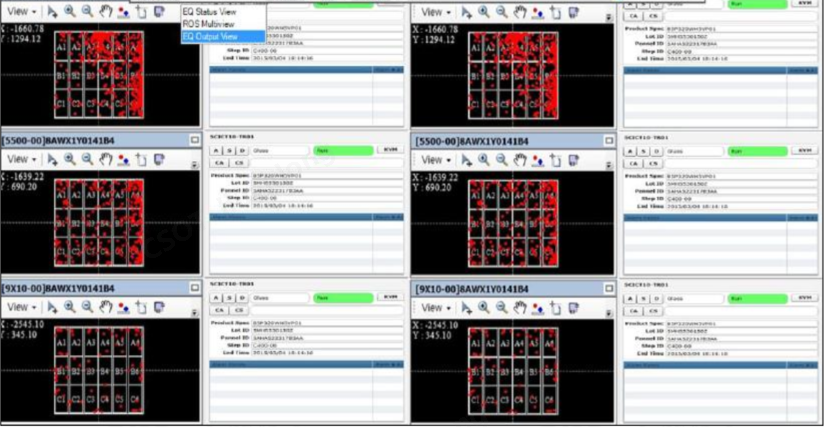The image size is (824, 427).
Task: Expand View dropdown in 5500-00 left panel
Action: click(21, 160)
